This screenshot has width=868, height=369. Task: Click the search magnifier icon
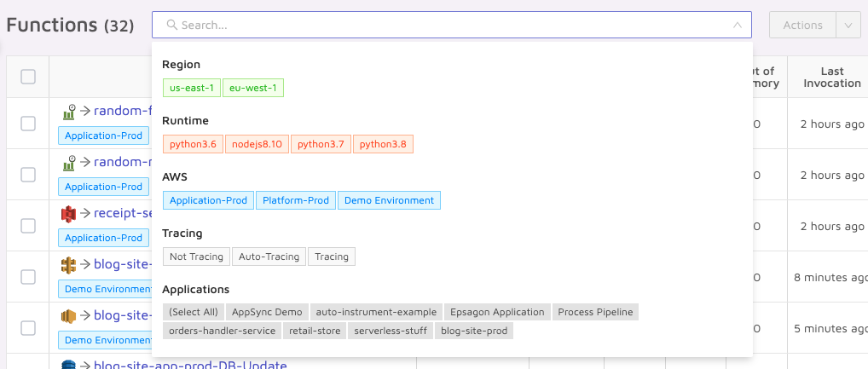click(171, 25)
